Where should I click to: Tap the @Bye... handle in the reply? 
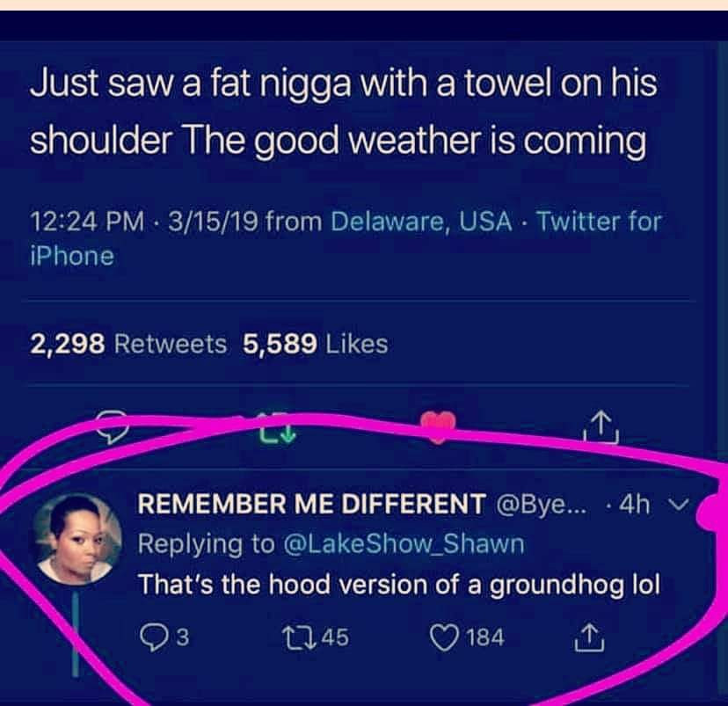tap(542, 504)
